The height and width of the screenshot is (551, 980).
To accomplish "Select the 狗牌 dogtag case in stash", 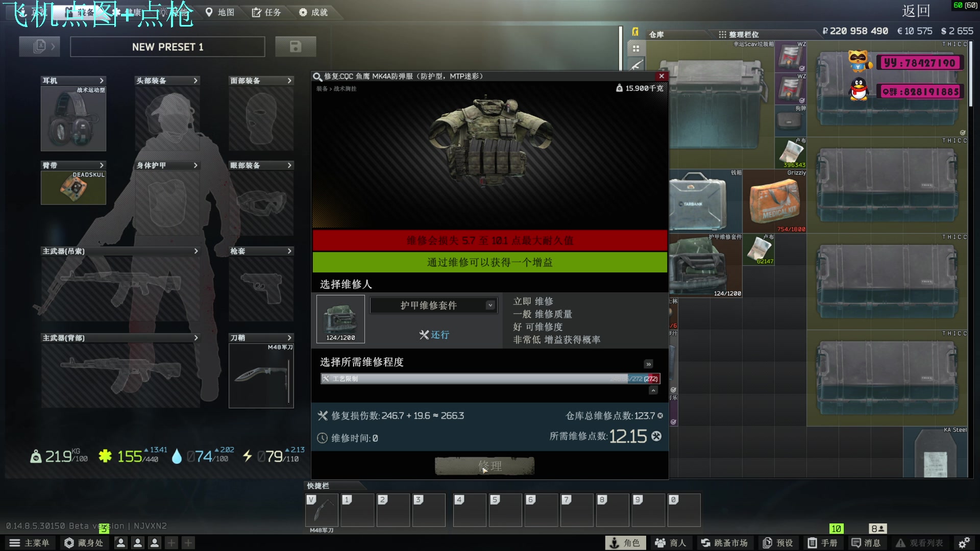I will [791, 121].
